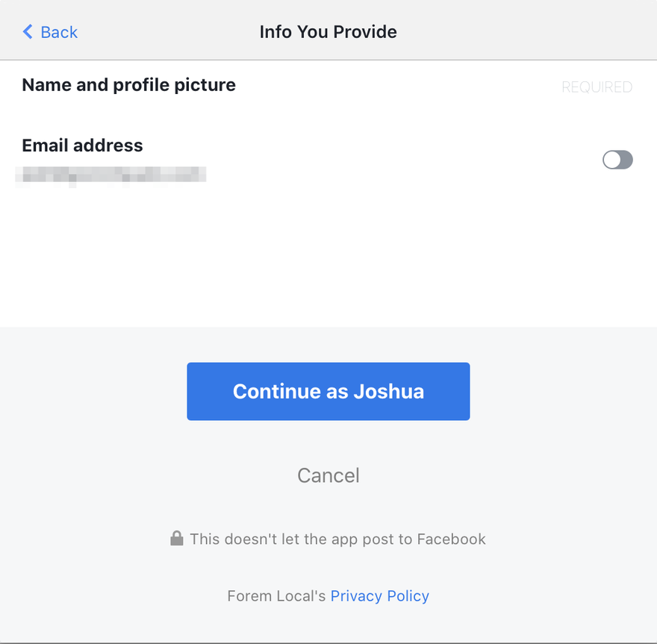The height and width of the screenshot is (644, 657).
Task: Click the blue back chevron icon
Action: point(28,32)
